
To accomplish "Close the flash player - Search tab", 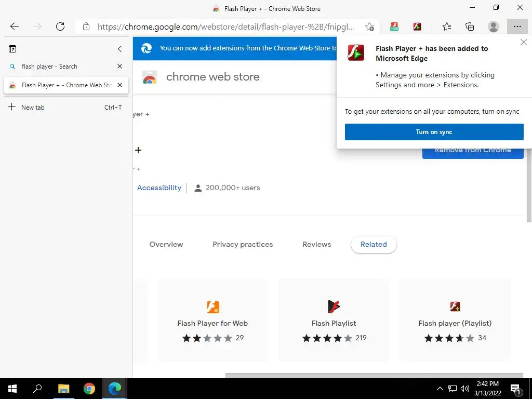I will (120, 66).
